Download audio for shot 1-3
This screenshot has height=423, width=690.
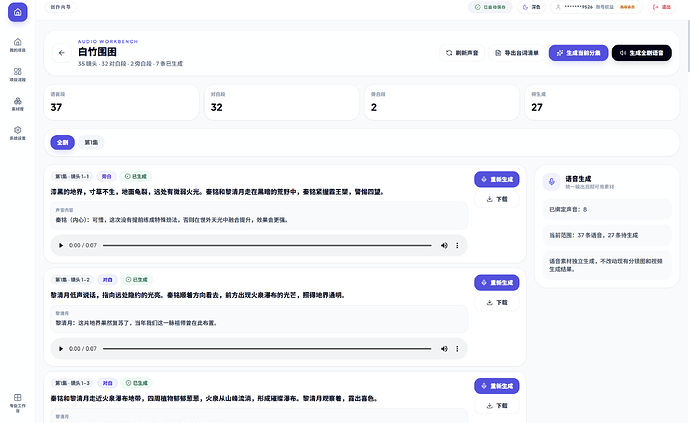point(496,405)
